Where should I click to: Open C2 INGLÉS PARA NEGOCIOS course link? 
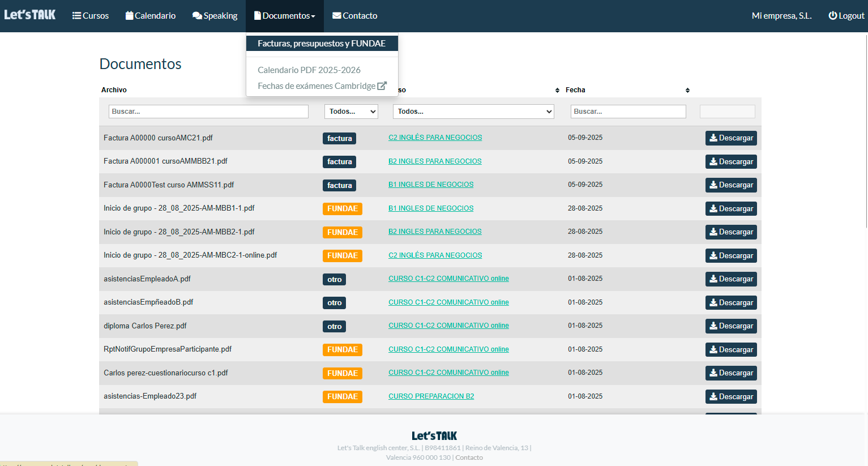coord(435,138)
